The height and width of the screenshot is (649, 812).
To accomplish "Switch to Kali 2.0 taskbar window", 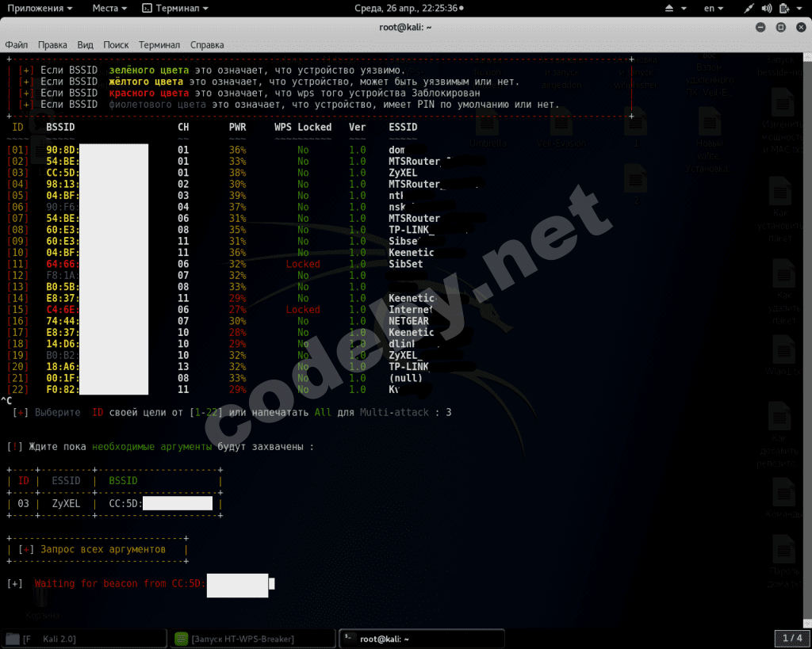I will (x=84, y=639).
